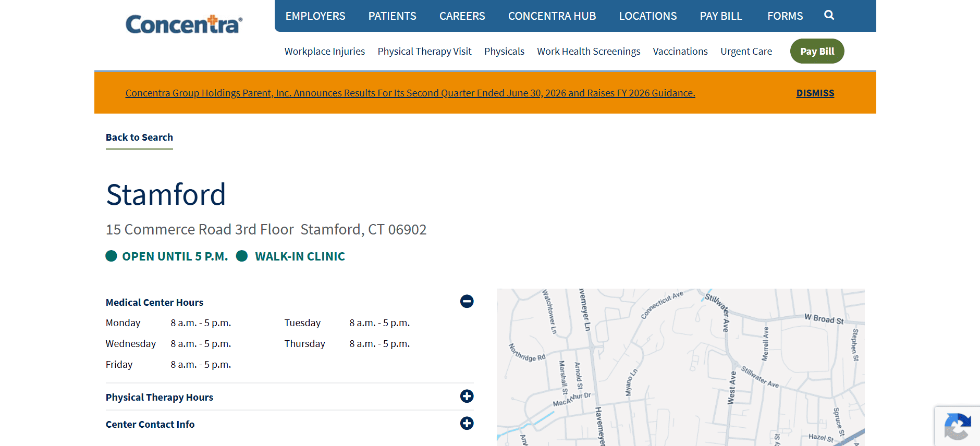Open the second quarter results announcement link
980x446 pixels.
[410, 93]
